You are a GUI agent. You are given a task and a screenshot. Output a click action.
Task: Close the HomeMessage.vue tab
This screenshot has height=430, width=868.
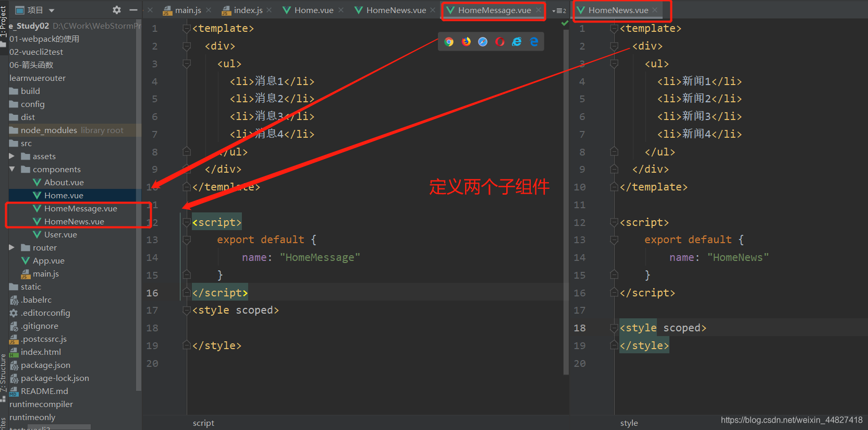(538, 10)
